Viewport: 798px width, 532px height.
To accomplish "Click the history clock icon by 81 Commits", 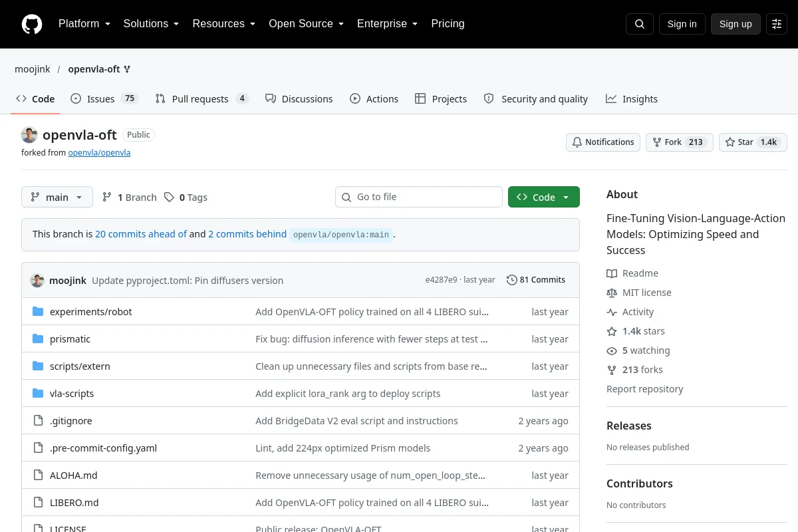I will 511,280.
